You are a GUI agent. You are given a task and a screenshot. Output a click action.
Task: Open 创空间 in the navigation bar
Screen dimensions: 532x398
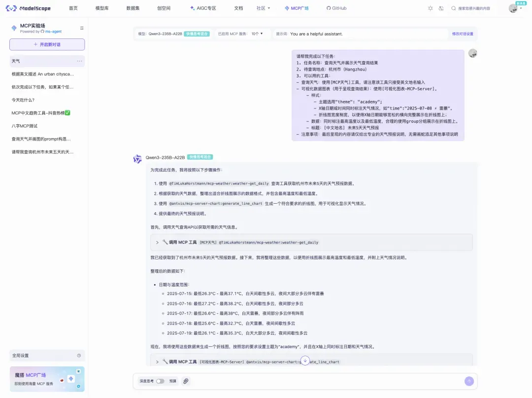click(164, 8)
